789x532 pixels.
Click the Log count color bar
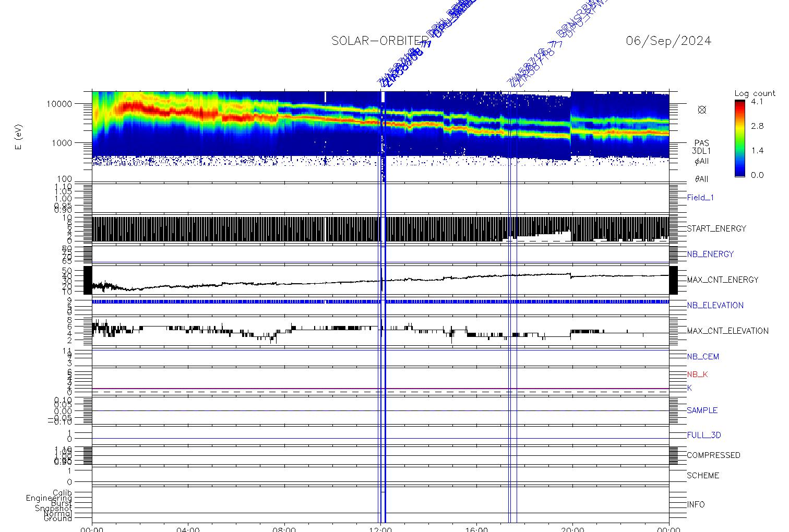click(739, 139)
